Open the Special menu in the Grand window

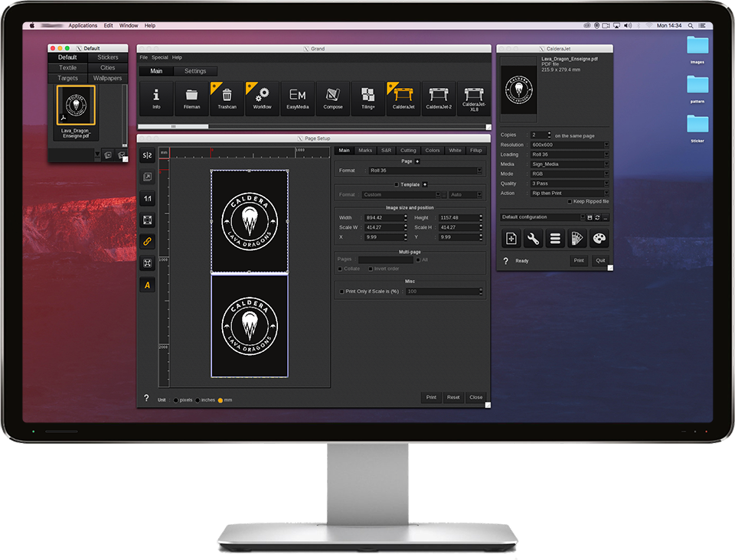[160, 57]
